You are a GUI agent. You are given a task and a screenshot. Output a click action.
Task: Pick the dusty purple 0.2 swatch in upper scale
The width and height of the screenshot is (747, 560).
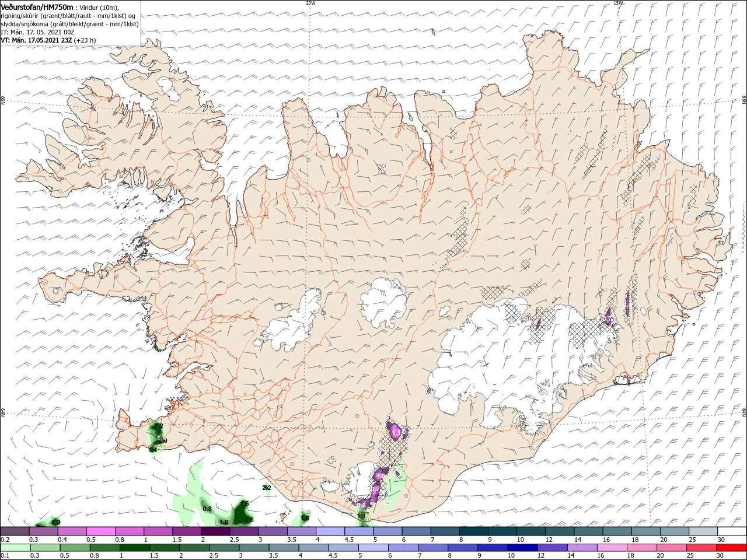[15, 531]
